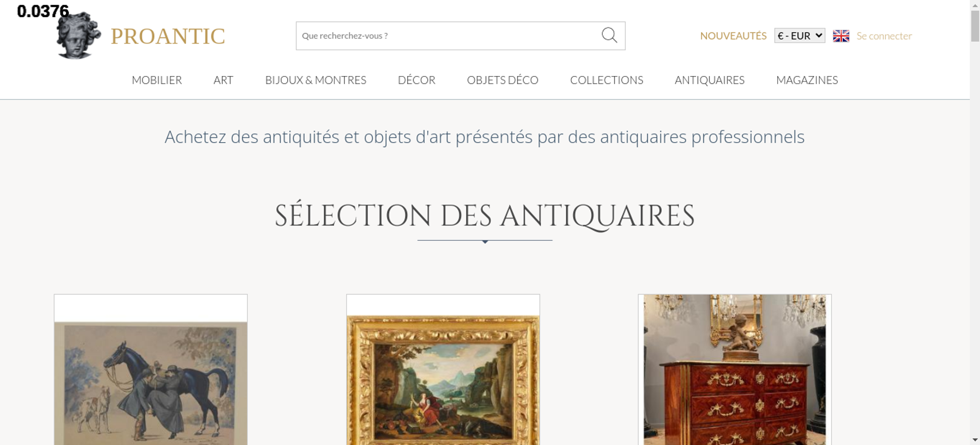Click the PROANTIC brand name link

[x=168, y=36]
